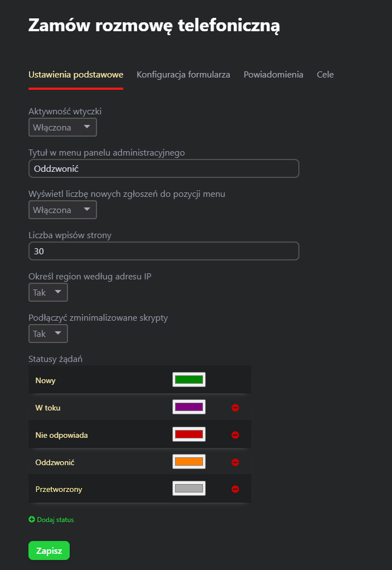
Task: Expand the minified scripts "Tak" dropdown
Action: click(x=48, y=334)
